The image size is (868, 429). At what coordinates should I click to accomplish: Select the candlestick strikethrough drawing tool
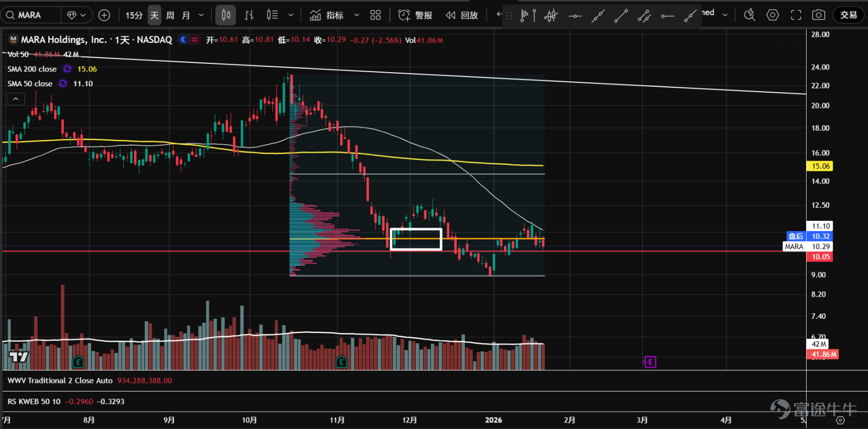[551, 16]
